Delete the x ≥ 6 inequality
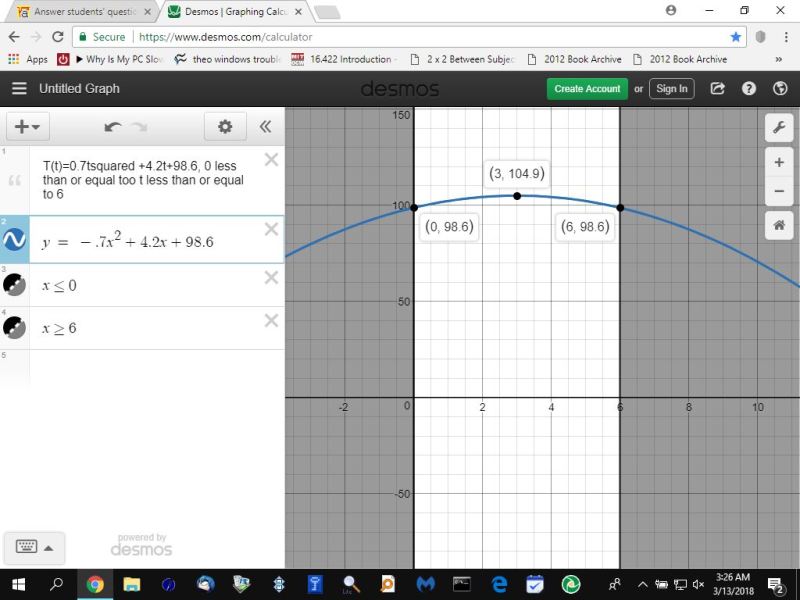Viewport: 800px width, 600px height. (271, 320)
